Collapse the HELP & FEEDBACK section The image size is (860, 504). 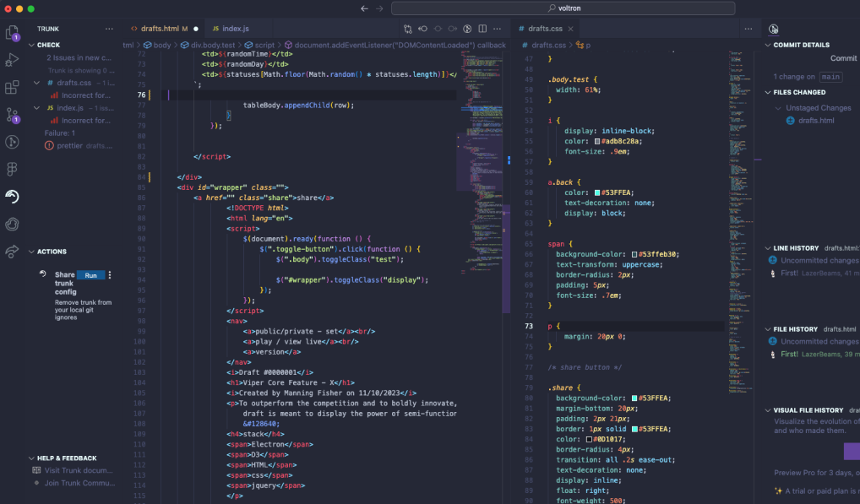[x=31, y=458]
